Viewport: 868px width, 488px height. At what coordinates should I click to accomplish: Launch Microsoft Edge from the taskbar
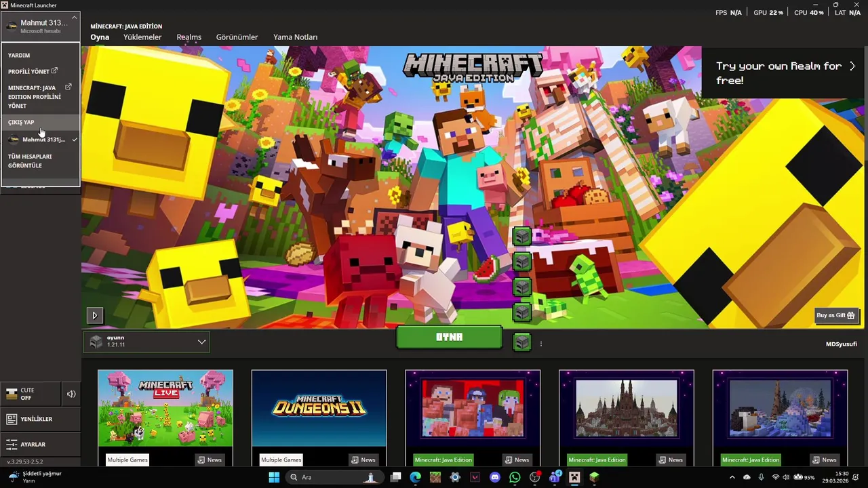tap(416, 477)
